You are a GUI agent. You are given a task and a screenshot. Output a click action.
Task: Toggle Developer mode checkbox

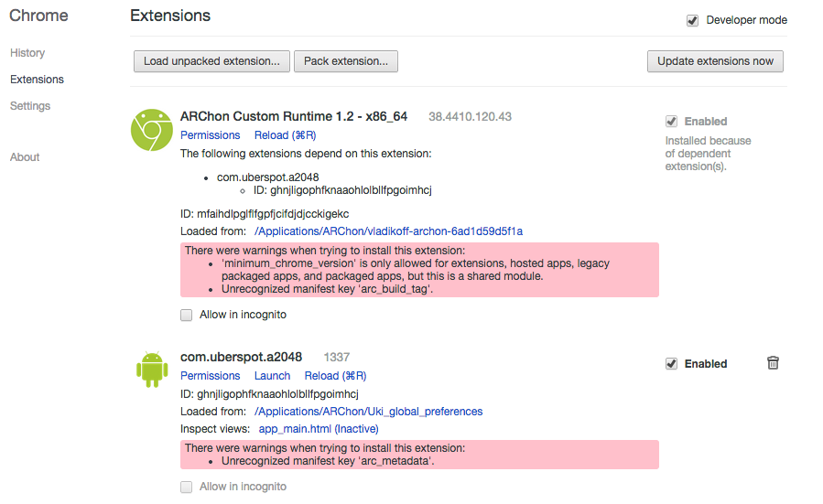point(693,20)
